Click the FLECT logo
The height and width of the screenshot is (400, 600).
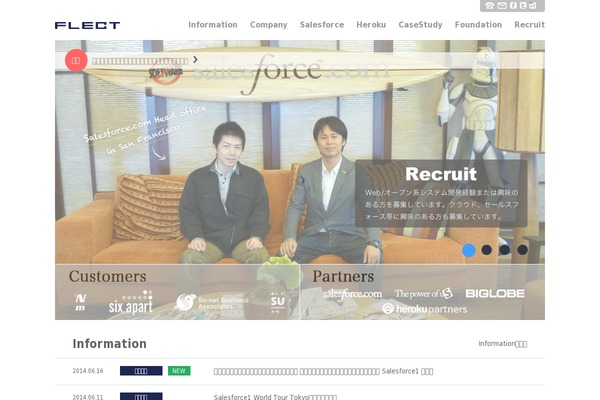[87, 25]
